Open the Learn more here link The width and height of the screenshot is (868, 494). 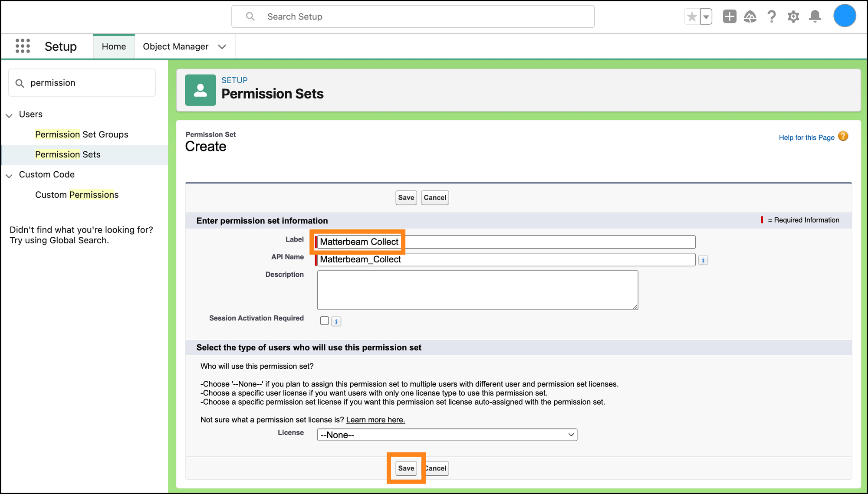(x=375, y=420)
